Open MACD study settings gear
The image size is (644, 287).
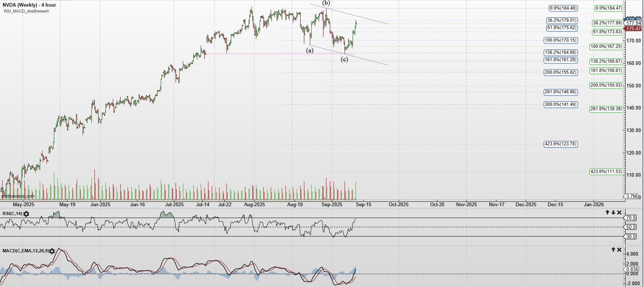[x=52, y=251]
